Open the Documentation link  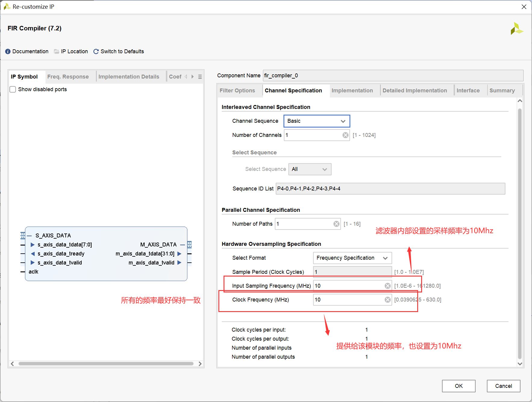(x=30, y=51)
